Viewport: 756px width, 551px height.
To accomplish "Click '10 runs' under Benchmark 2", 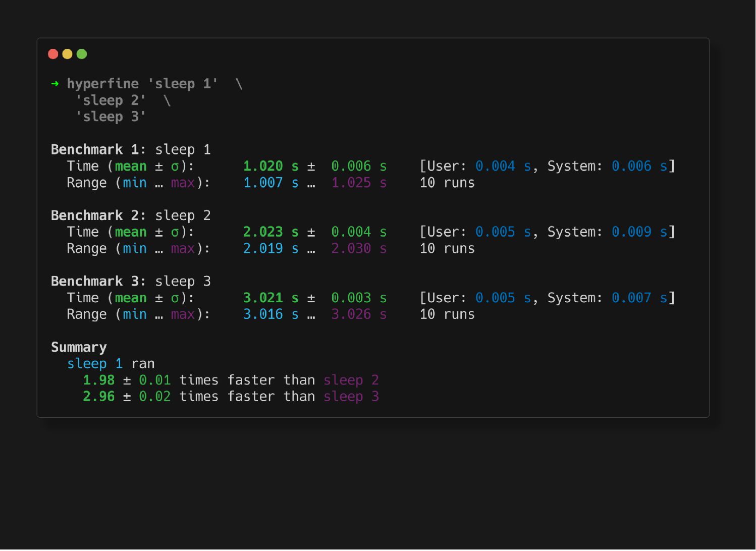I will (447, 248).
